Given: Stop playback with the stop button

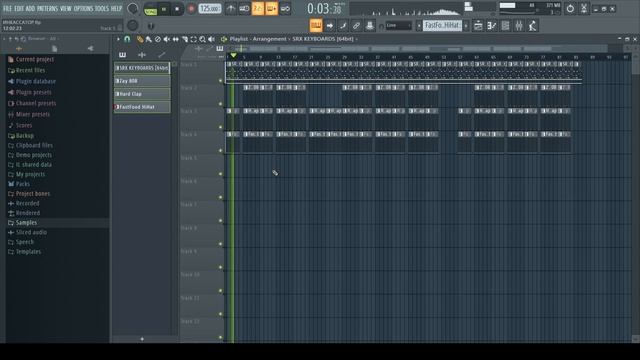Looking at the screenshot, I should click(x=177, y=9).
